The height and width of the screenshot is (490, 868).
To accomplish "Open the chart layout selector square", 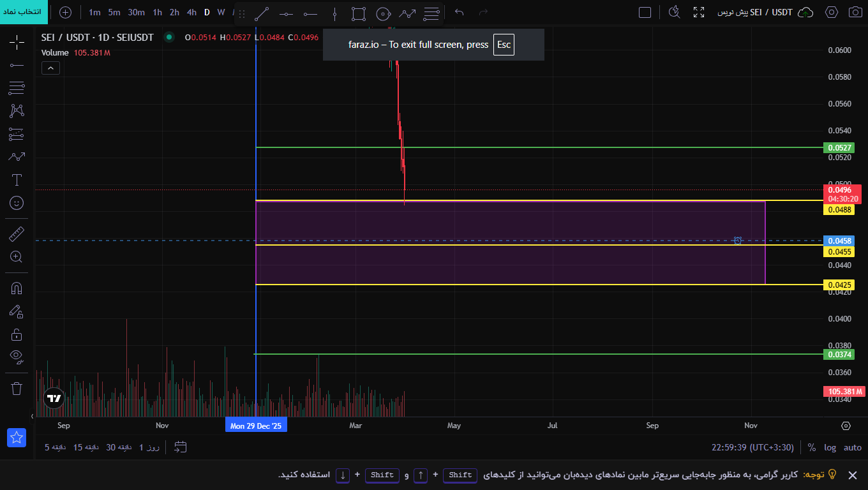I will [x=645, y=12].
